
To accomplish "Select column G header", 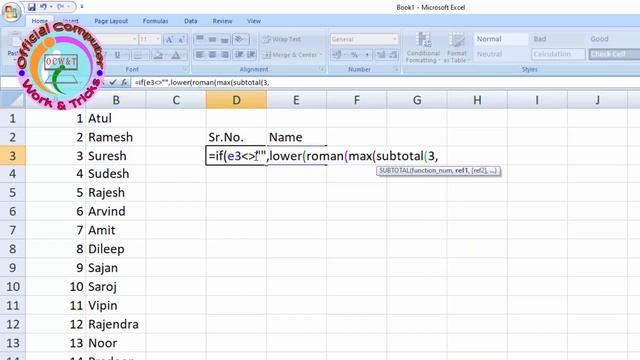I will 417,100.
